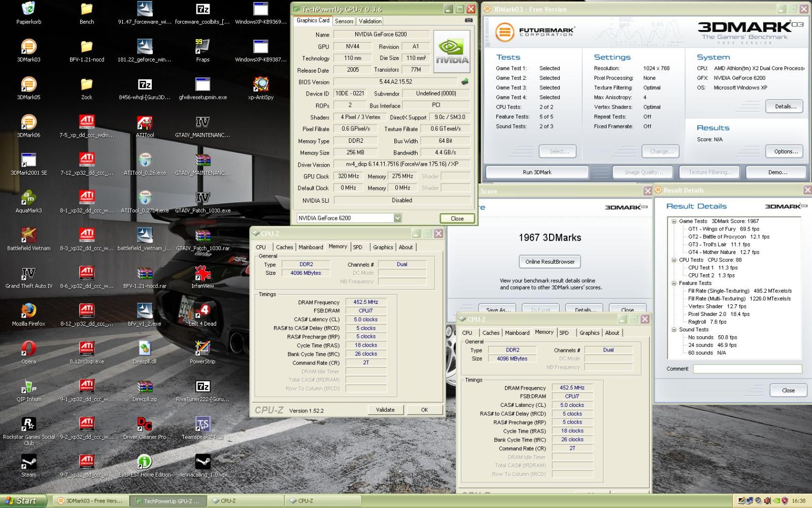The height and width of the screenshot is (508, 812).
Task: Open Mainboard tab in CPU-Z window with Validate button
Action: pyautogui.click(x=311, y=247)
